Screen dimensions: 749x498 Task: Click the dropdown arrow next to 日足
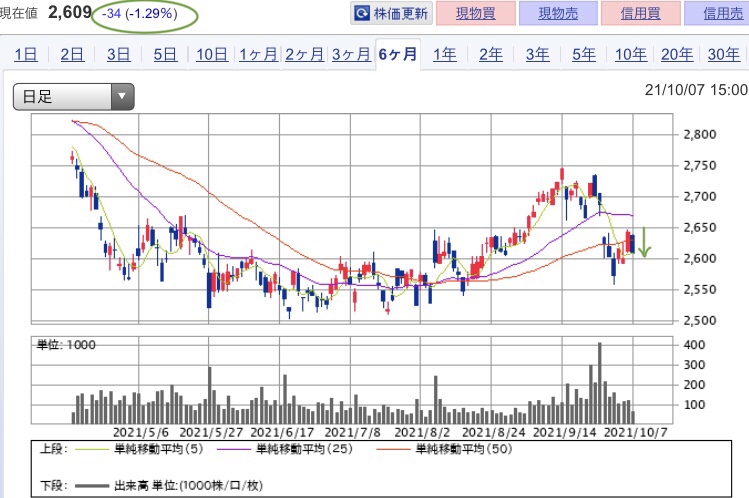[122, 97]
